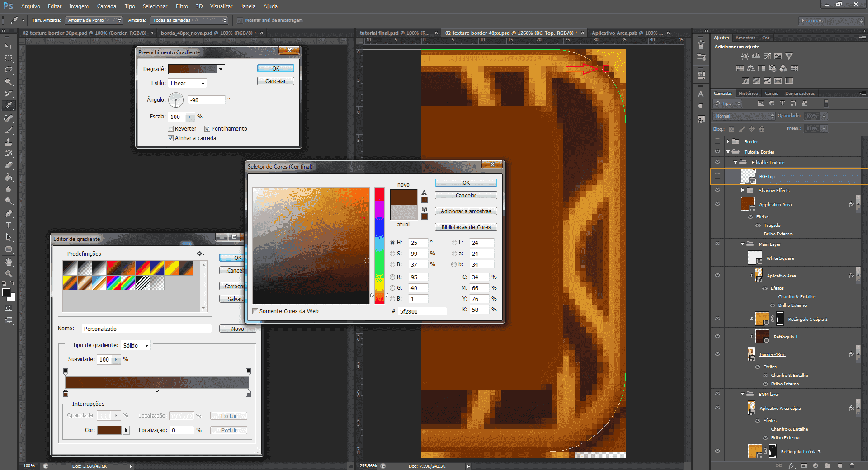Screen dimensions: 868x470
Task: Select the Zoom tool in the toolbox
Action: tap(9, 274)
